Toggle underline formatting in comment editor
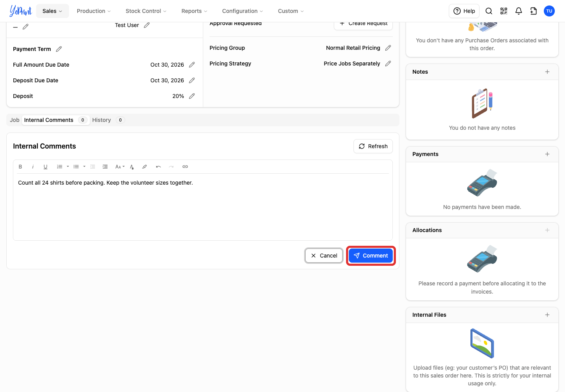Screen dimensions: 565x392 point(46,167)
